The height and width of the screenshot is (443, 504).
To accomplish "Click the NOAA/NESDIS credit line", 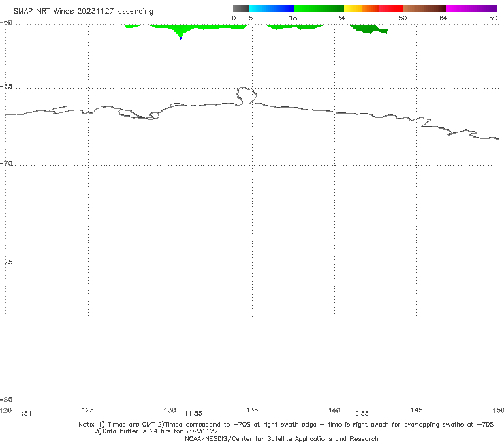I will [x=281, y=438].
